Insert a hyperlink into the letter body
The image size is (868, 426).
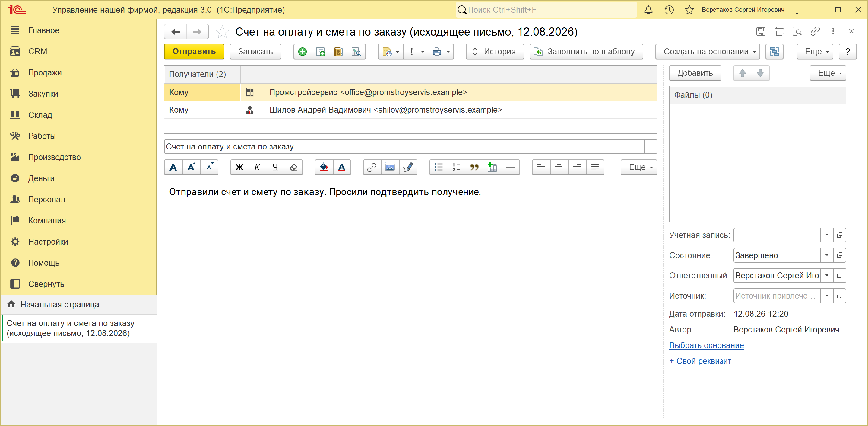[x=372, y=167]
